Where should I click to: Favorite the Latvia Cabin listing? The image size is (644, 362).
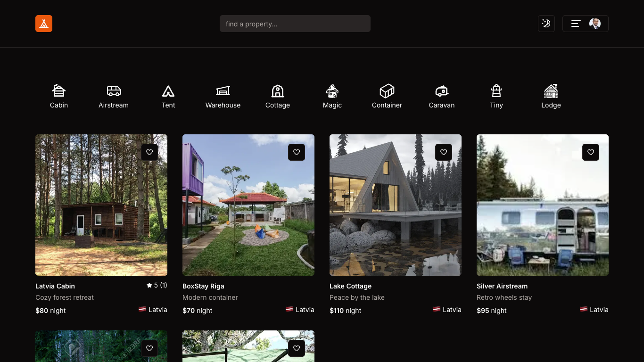click(149, 152)
